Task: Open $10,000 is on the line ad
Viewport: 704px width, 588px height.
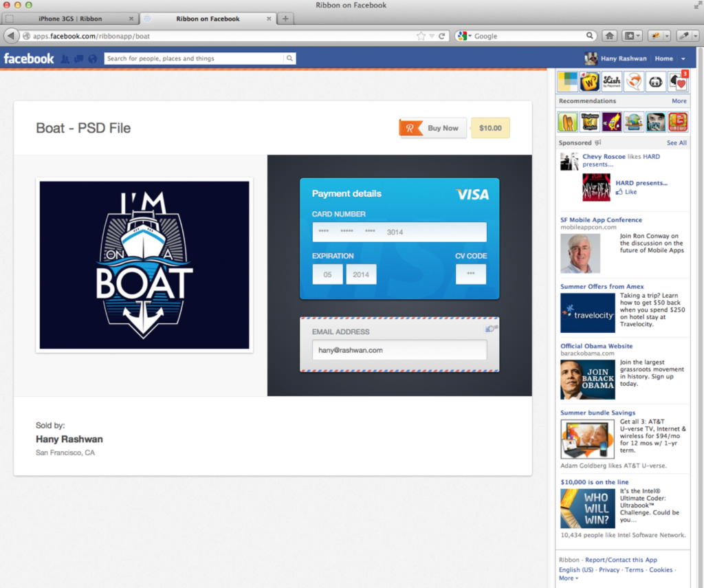Action: tap(595, 482)
